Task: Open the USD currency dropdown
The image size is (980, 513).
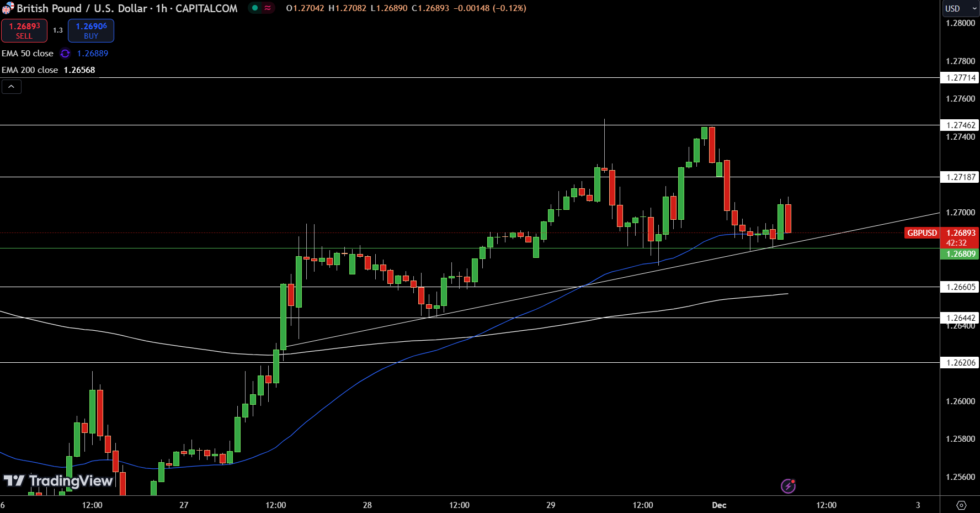Action: 960,8
